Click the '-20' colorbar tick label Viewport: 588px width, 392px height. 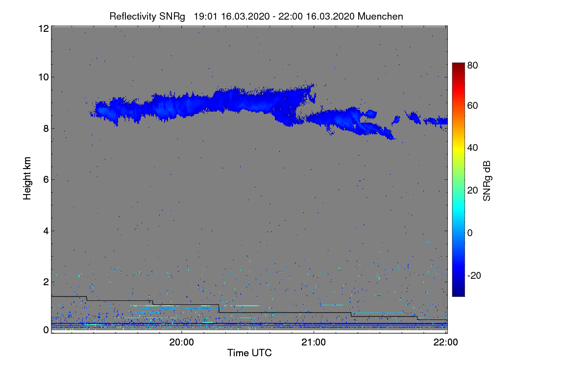point(474,275)
